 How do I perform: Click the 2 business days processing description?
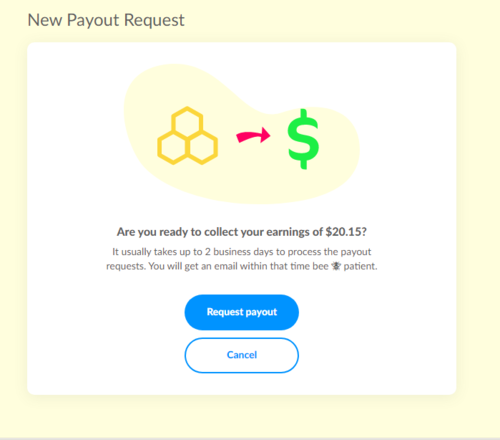coord(242,259)
